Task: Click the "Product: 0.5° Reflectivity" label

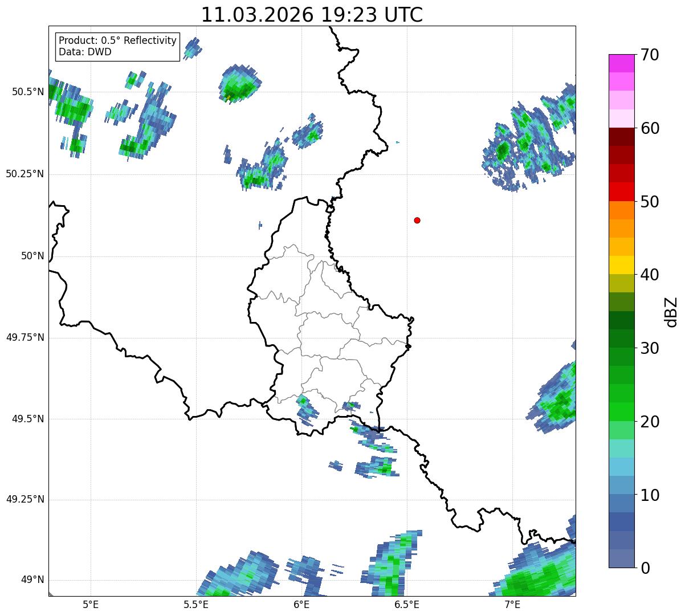Action: click(117, 41)
